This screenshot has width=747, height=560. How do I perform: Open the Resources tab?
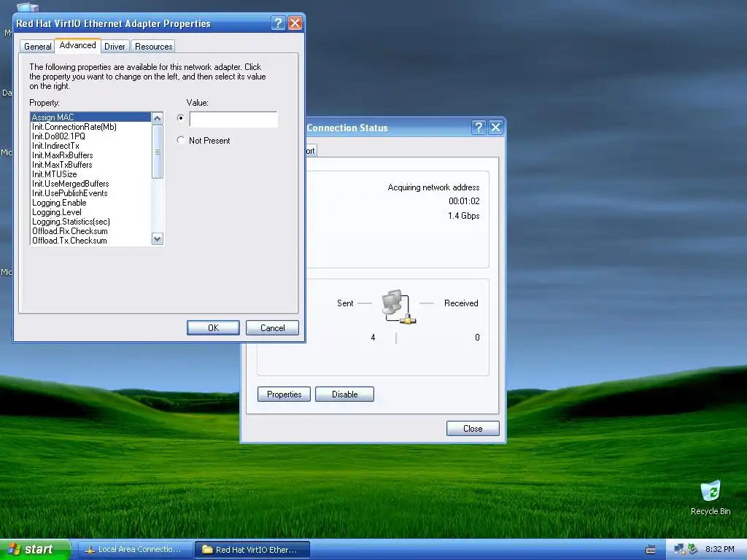point(153,47)
